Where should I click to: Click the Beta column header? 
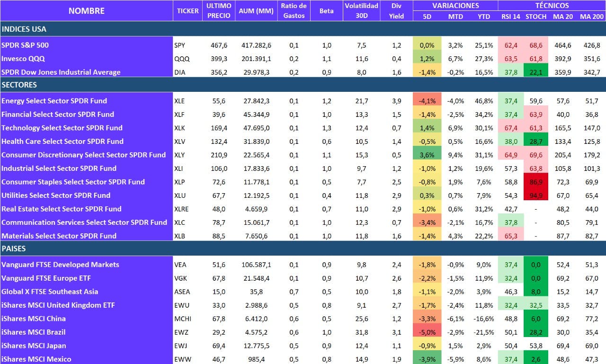[x=327, y=10]
